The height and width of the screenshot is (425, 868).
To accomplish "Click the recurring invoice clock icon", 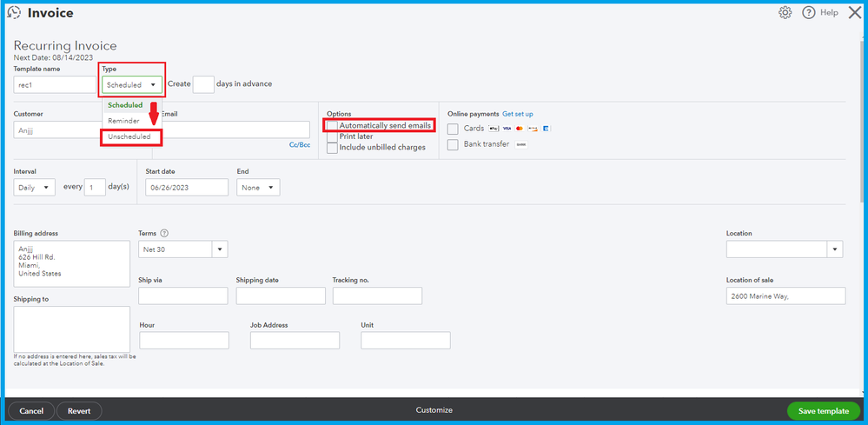I will [14, 13].
